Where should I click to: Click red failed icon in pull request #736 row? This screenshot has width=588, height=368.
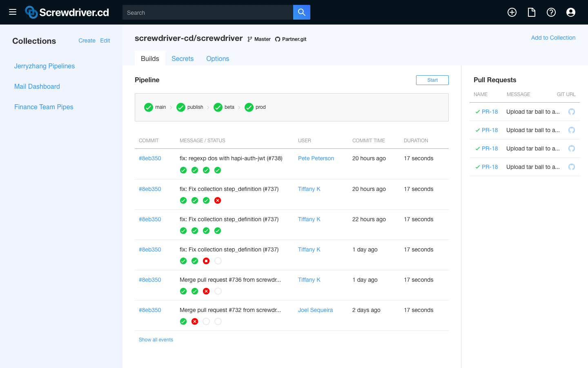(206, 291)
